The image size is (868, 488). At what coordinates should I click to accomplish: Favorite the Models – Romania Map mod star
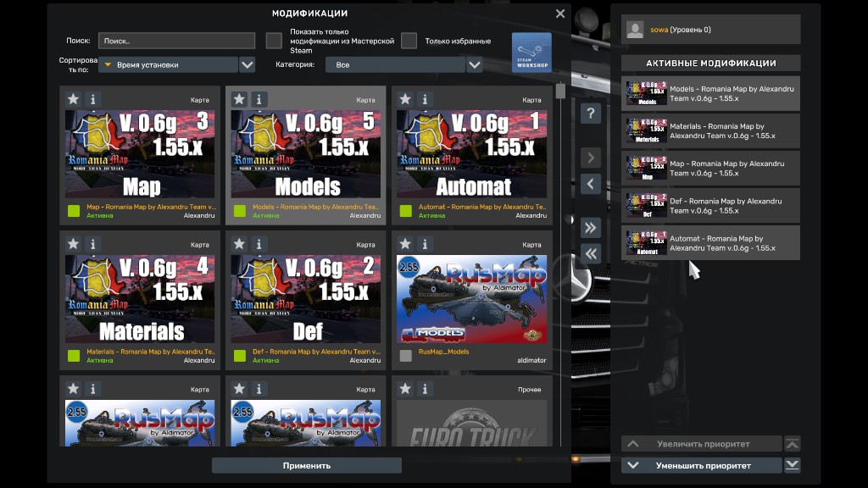tap(239, 99)
